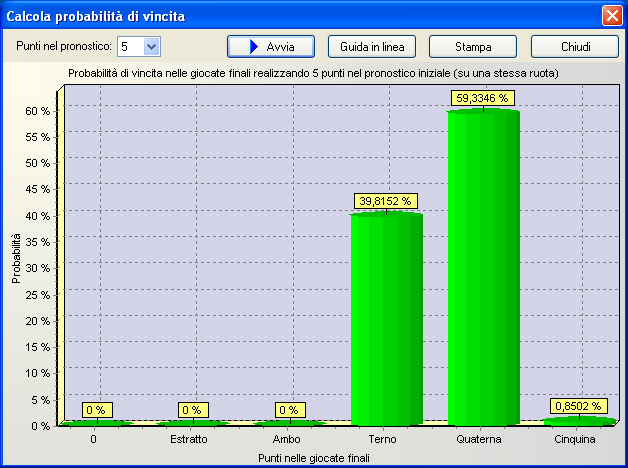Click the chart title text
This screenshot has height=468, width=628.
click(x=313, y=74)
